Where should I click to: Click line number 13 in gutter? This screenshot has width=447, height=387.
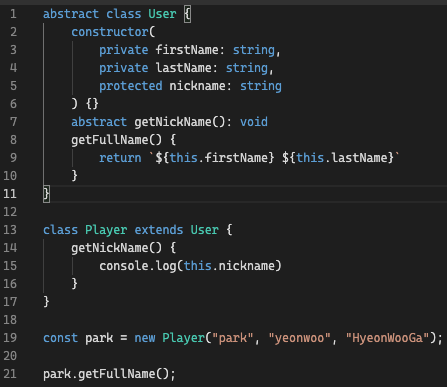tap(10, 230)
